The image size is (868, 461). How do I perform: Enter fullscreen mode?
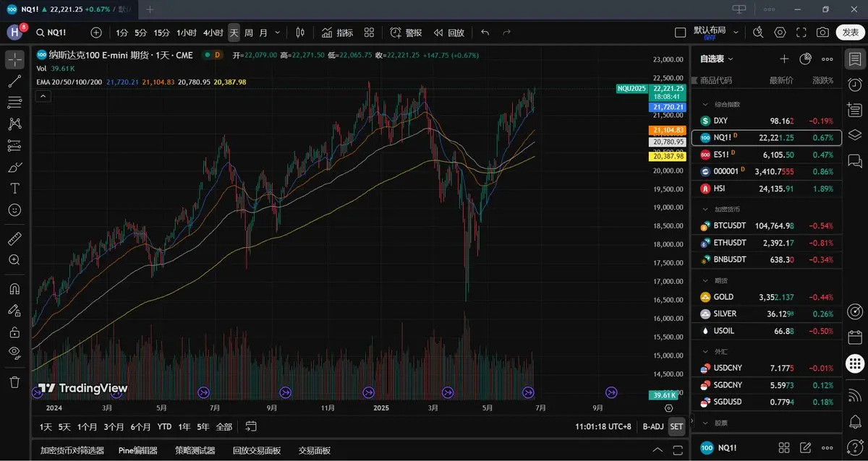[x=801, y=33]
